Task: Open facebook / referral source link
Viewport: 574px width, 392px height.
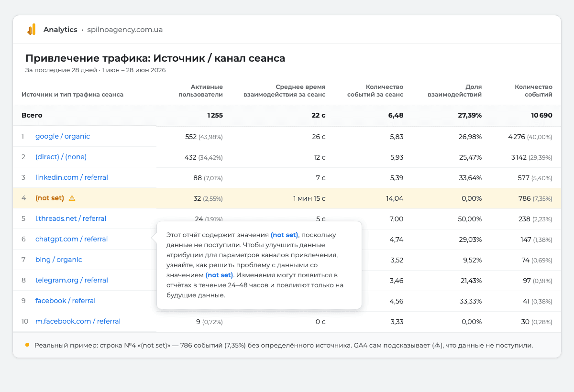Action: pos(66,301)
